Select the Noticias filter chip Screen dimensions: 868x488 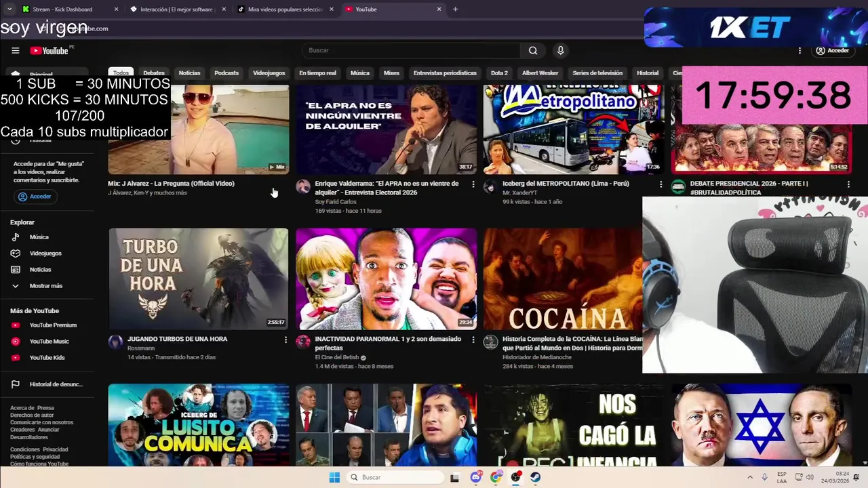[189, 73]
